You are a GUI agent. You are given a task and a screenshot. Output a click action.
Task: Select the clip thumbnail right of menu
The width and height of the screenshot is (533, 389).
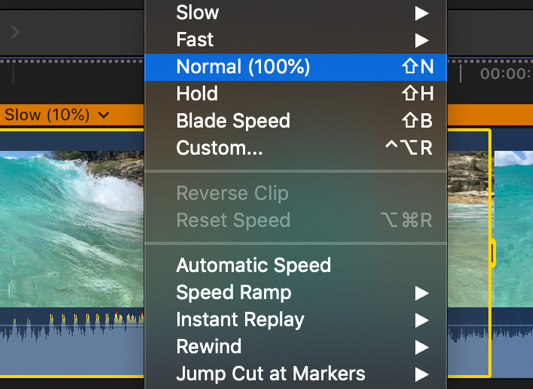[x=468, y=229]
